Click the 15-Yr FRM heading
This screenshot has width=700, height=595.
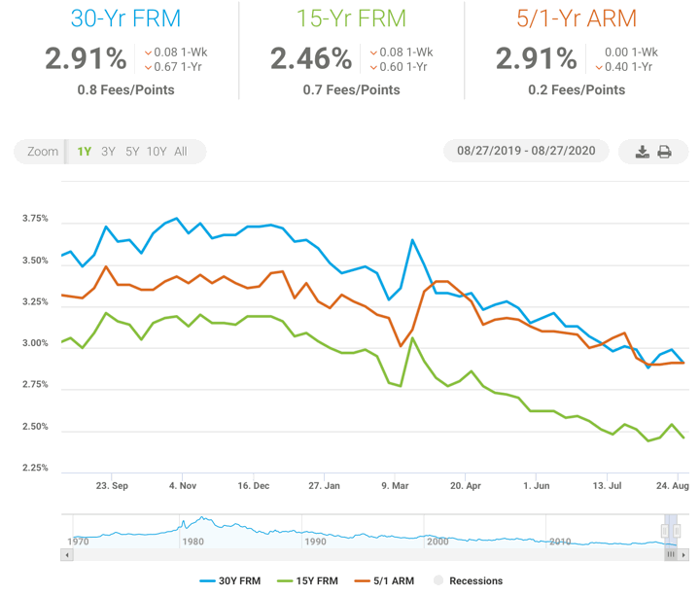pyautogui.click(x=351, y=18)
